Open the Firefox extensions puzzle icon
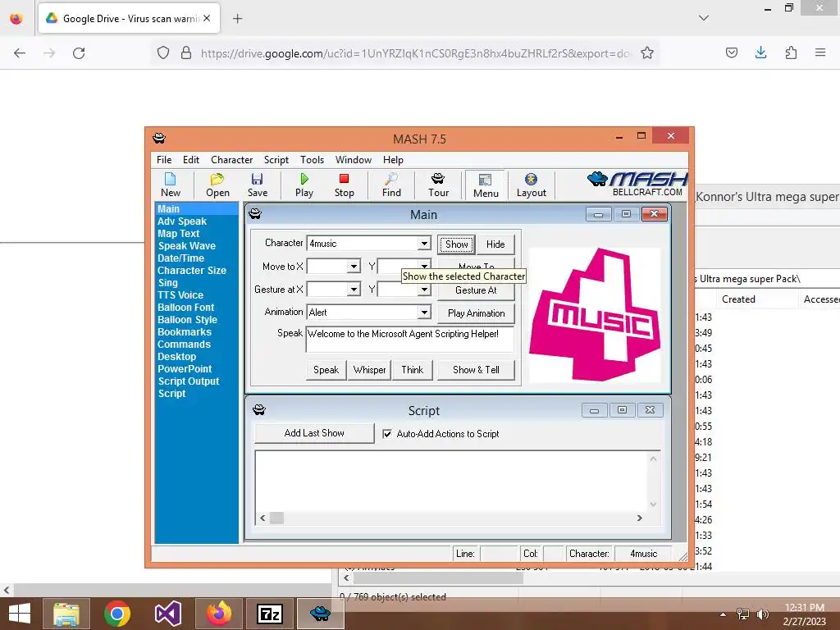Viewport: 840px width, 630px height. [x=791, y=52]
